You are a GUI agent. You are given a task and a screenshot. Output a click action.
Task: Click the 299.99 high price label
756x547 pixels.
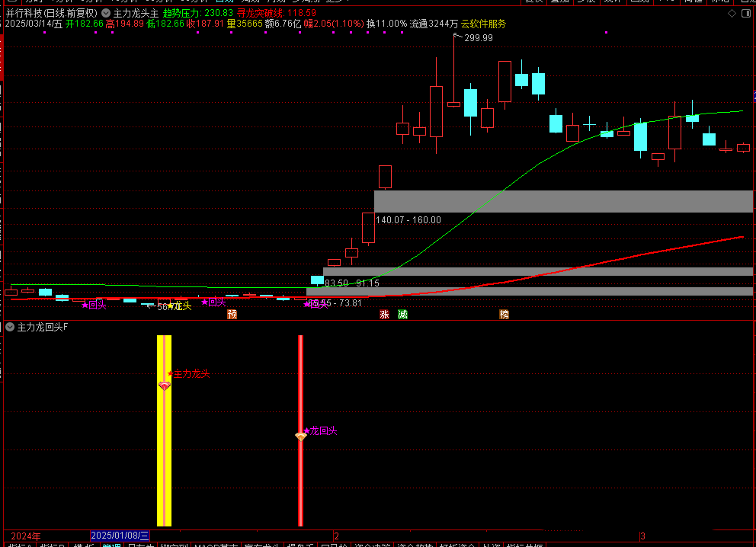(478, 37)
